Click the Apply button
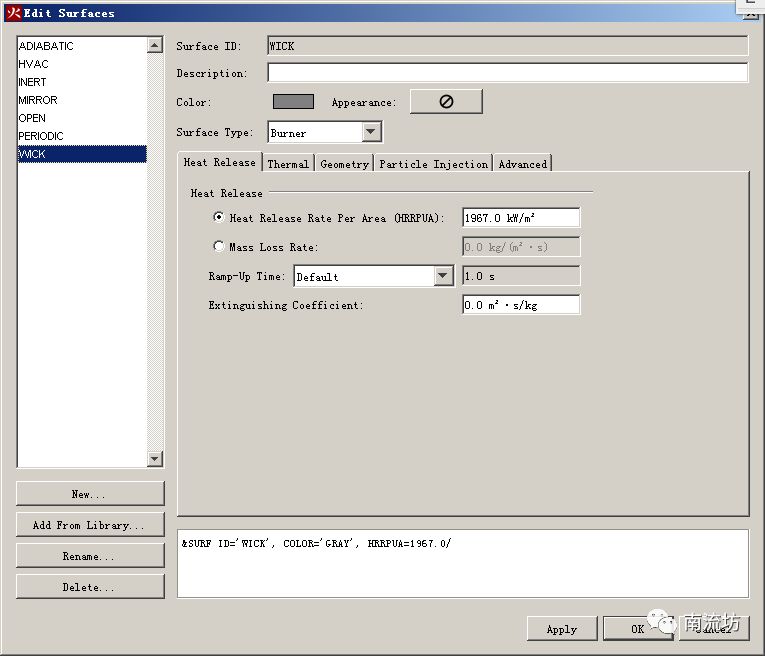The width and height of the screenshot is (765, 656). pyautogui.click(x=561, y=629)
